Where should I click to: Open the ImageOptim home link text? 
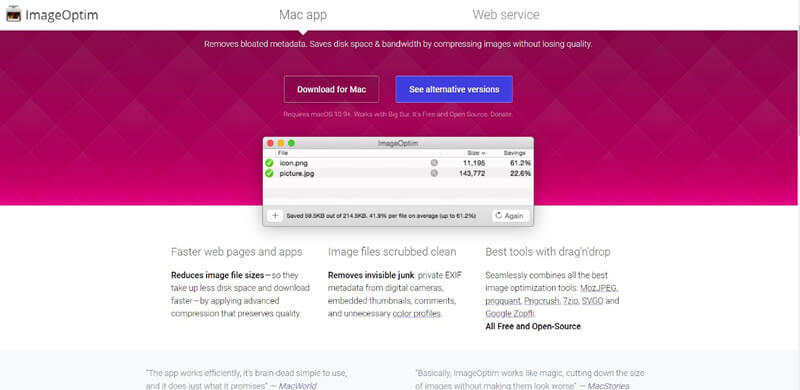coord(61,15)
